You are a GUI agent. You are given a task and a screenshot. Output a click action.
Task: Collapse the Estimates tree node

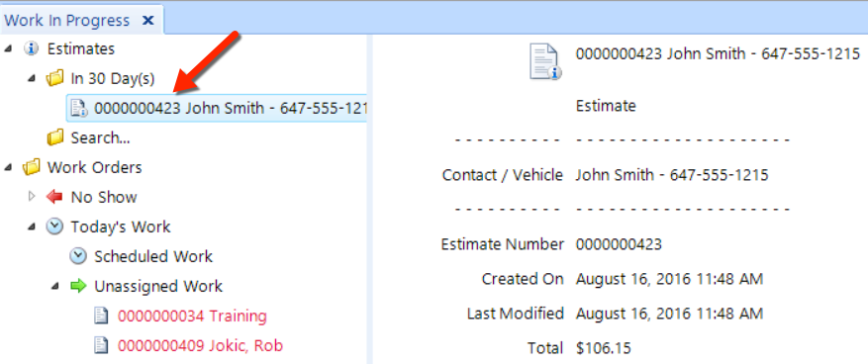point(8,49)
